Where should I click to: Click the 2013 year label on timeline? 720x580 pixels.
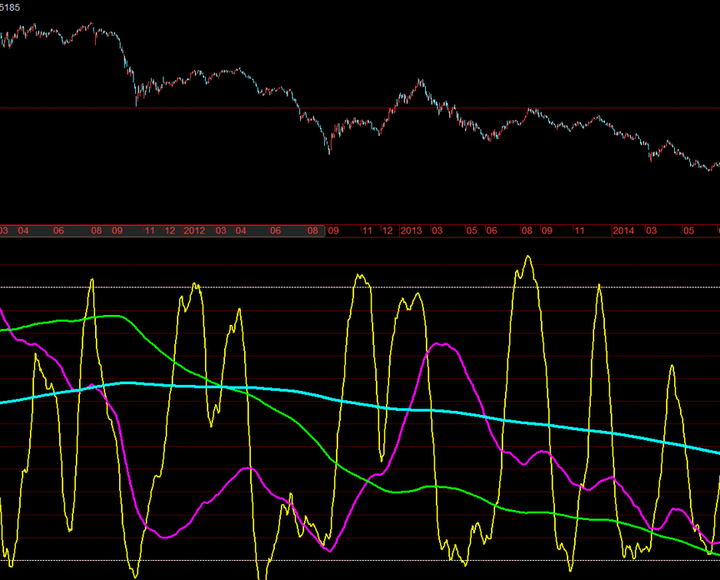tap(411, 231)
